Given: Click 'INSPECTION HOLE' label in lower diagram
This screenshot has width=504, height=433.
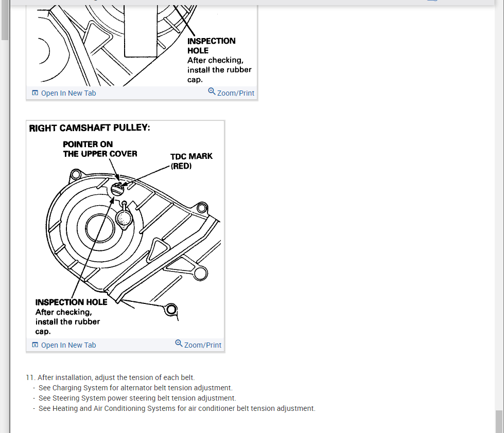Looking at the screenshot, I should click(x=72, y=302).
